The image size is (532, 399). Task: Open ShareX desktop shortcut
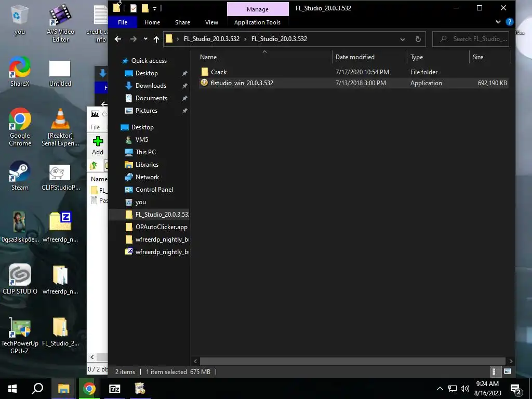(x=19, y=72)
